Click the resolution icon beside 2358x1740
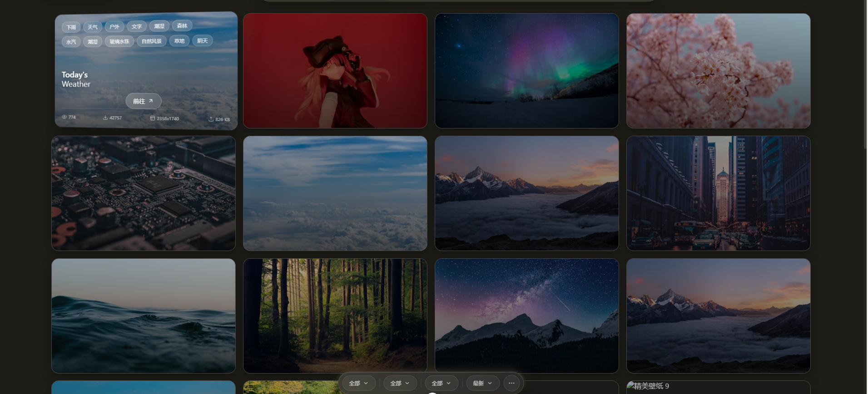 coord(153,118)
